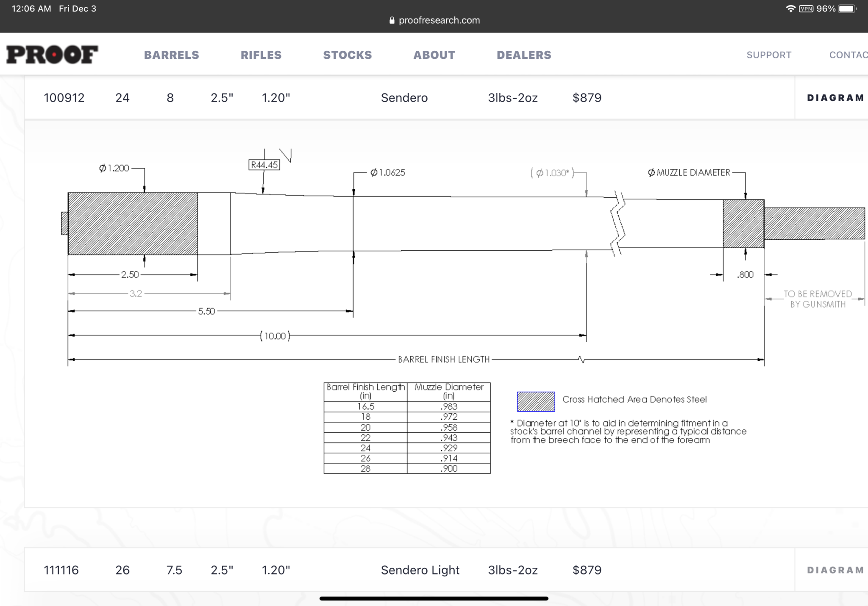Screen dimensions: 868x606
Task: Click the TO BE REMOVED BY GUNSMITH note
Action: coord(818,299)
